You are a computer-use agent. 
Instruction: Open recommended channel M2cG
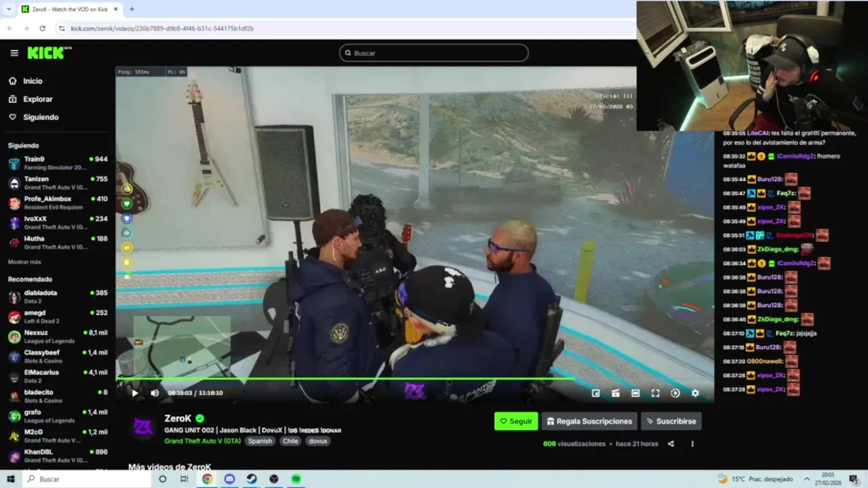(58, 436)
